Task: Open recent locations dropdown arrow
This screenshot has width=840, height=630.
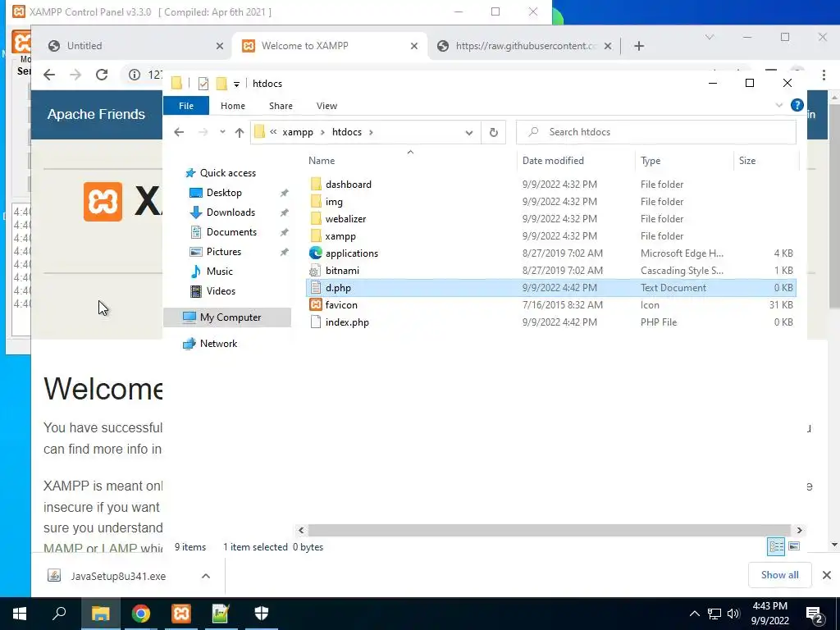Action: coord(222,132)
